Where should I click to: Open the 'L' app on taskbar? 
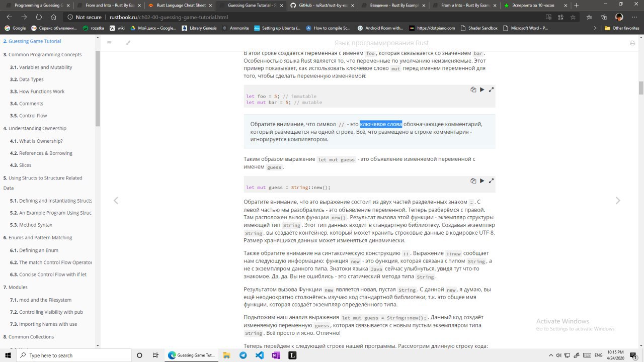(292, 355)
